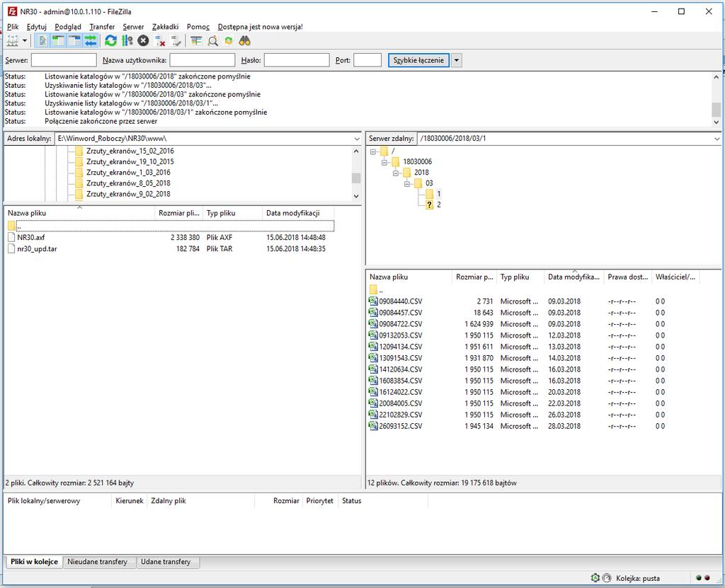Click Excel icon of 09084722.CSV
The height and width of the screenshot is (588, 725).
pyautogui.click(x=373, y=323)
